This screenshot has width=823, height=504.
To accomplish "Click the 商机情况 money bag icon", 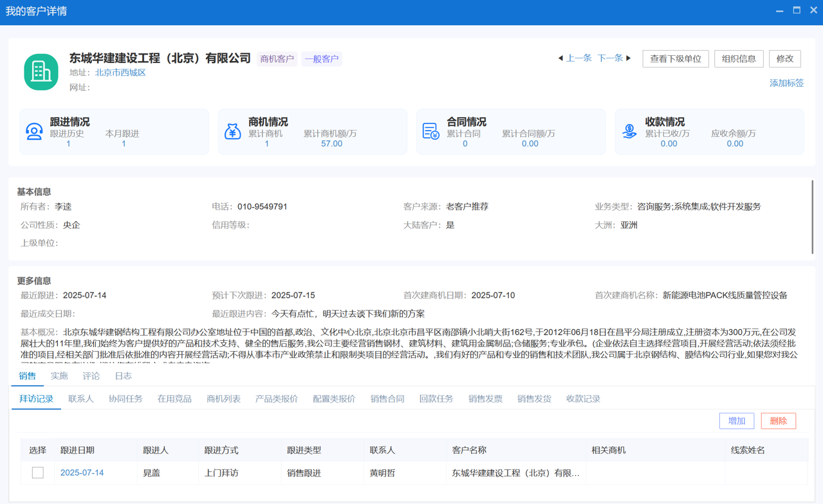I will 232,131.
